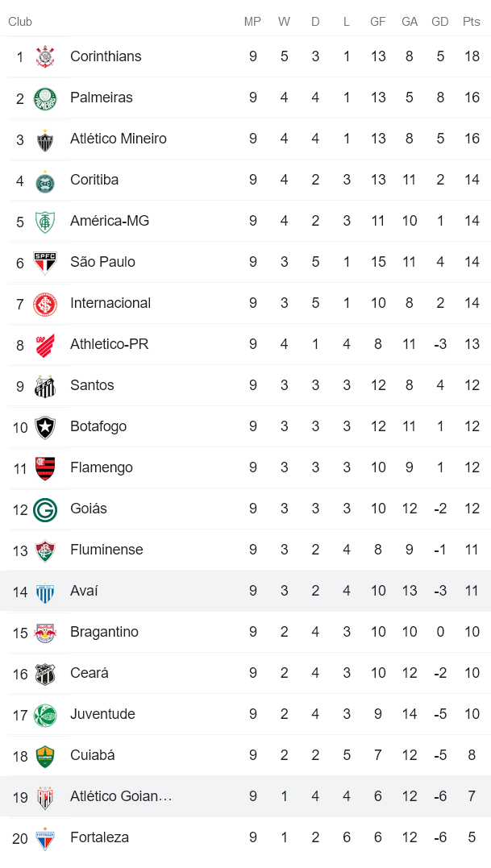Image resolution: width=491 pixels, height=868 pixels.
Task: Click the Bragantino club badge
Action: 46,632
